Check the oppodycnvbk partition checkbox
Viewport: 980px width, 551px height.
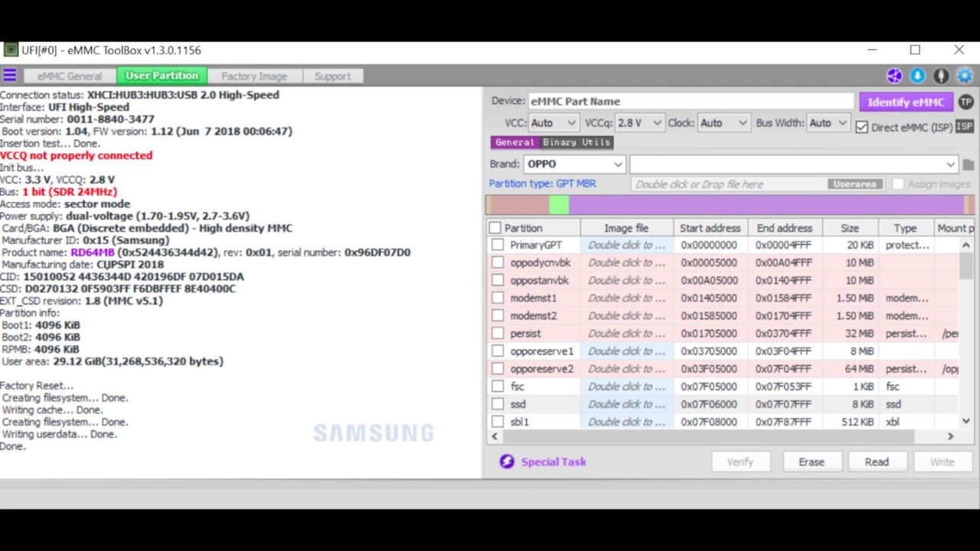[498, 262]
